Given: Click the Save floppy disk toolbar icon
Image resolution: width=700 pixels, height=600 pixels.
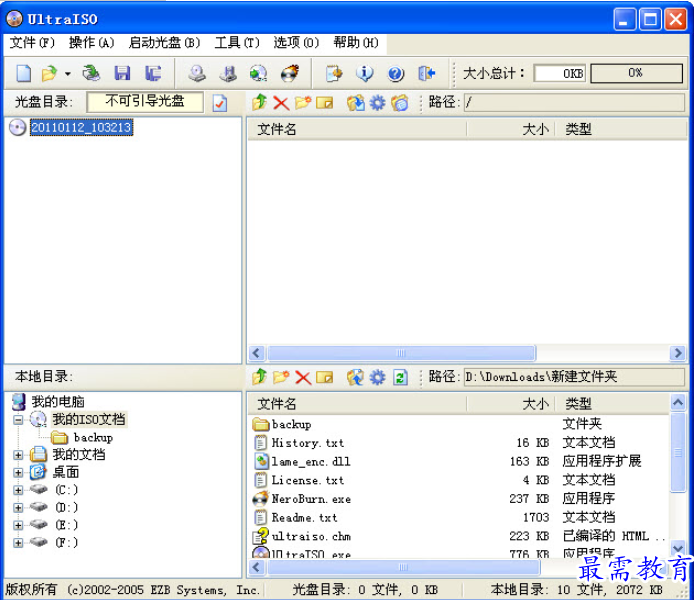Looking at the screenshot, I should point(122,73).
